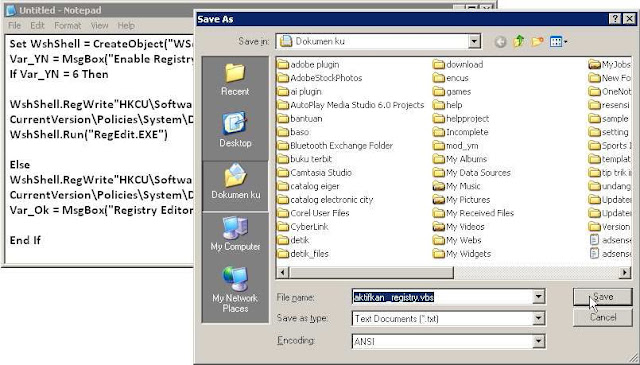The image size is (640, 365).
Task: Expand the File name dropdown arrow
Action: point(538,297)
